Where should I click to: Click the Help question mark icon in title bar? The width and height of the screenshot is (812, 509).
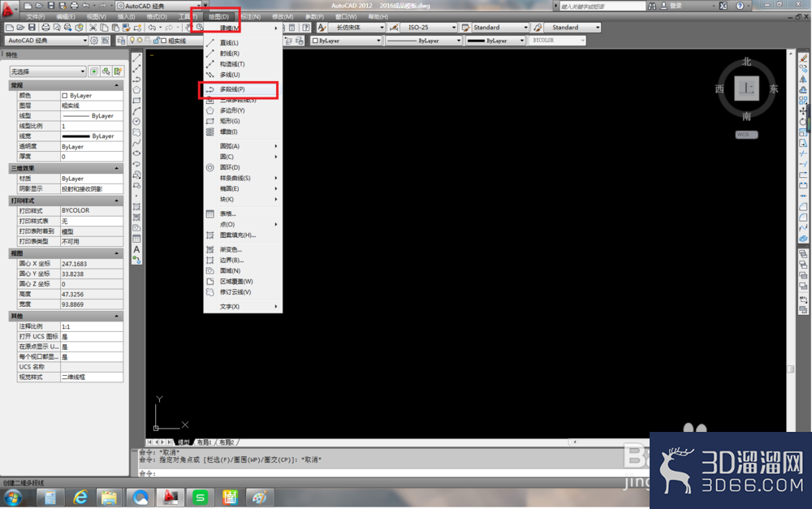tap(740, 6)
